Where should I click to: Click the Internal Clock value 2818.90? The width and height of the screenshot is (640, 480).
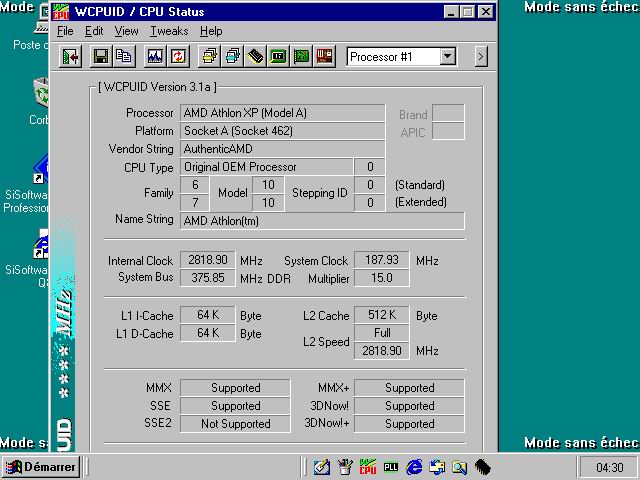tap(208, 260)
